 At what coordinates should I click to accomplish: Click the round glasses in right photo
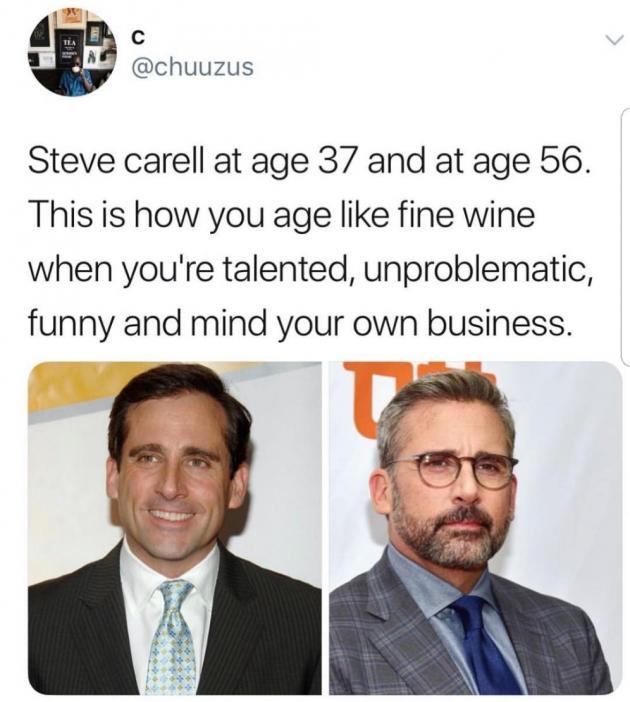(452, 470)
